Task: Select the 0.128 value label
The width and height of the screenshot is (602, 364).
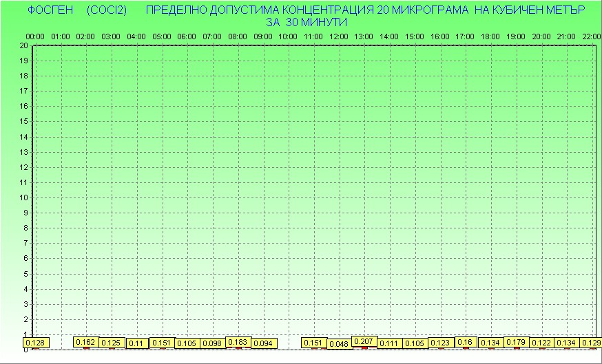Action: click(x=35, y=343)
